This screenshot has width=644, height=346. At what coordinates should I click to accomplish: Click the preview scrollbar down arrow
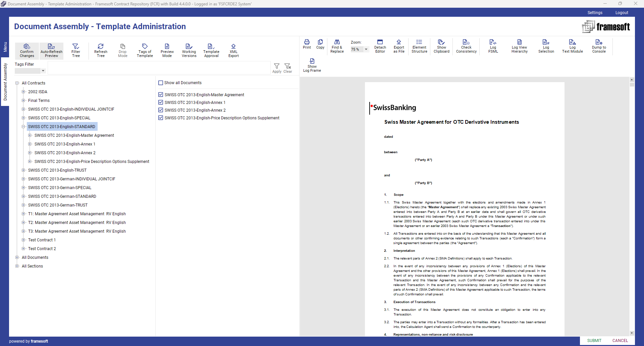632,333
